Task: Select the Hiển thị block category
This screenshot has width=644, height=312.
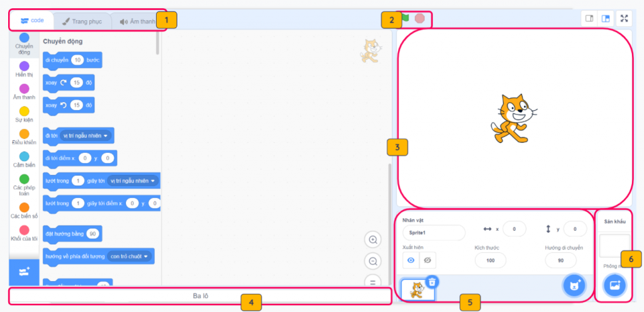Action: click(x=25, y=70)
